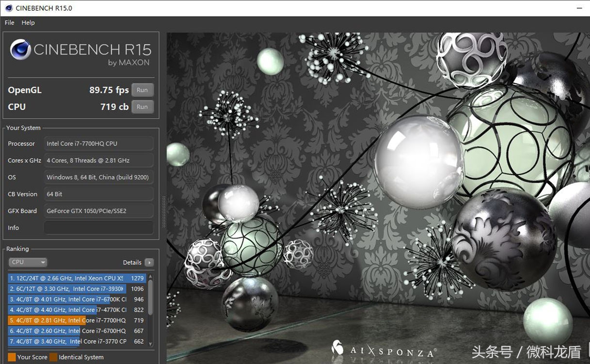Run the OpenGL benchmark

(142, 90)
